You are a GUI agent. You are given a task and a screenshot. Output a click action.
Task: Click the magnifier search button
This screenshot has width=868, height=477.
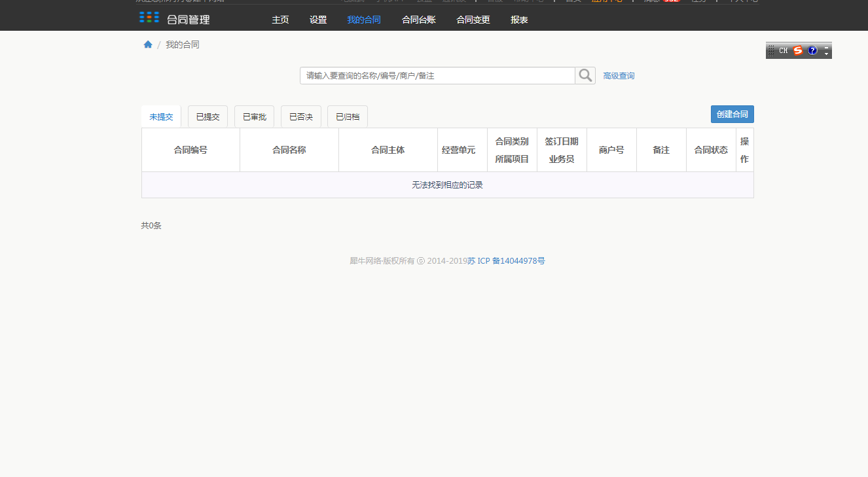[585, 76]
